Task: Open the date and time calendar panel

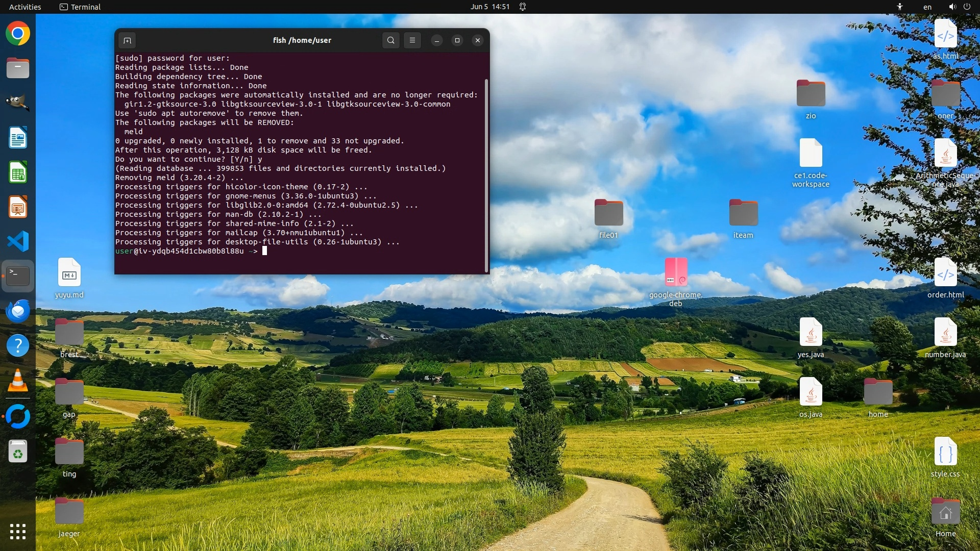Action: coord(489,7)
